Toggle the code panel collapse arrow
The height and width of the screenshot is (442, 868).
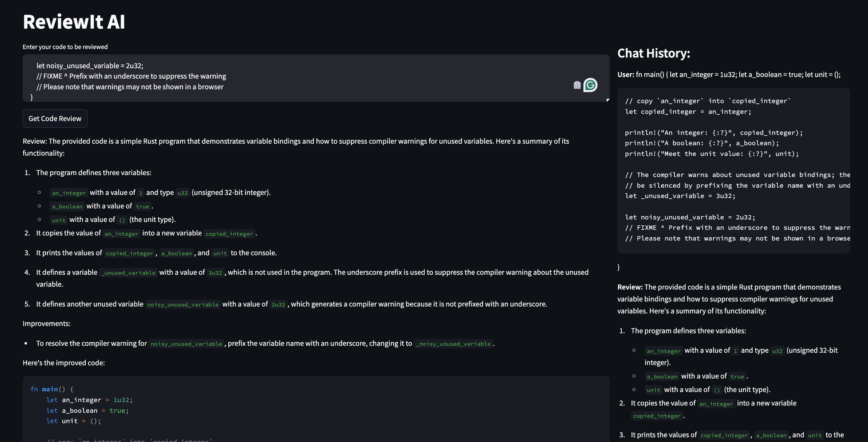tap(608, 100)
